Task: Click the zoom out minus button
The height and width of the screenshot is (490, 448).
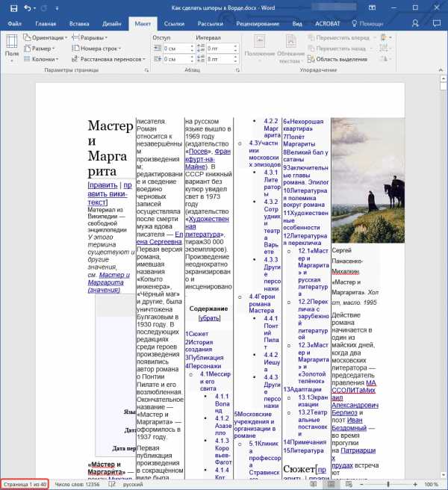Action: coord(361,484)
